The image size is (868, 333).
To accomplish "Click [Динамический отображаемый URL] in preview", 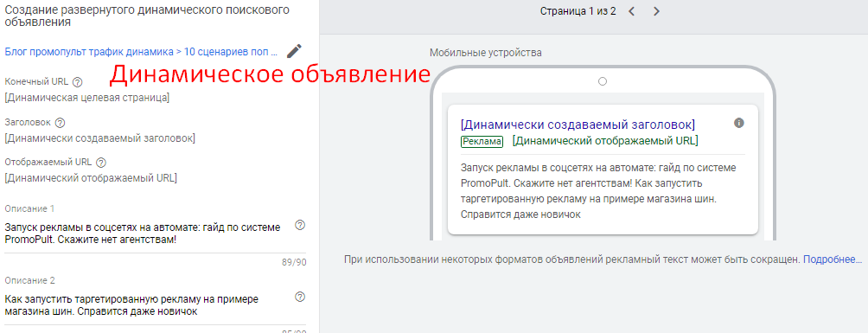I will pos(605,141).
